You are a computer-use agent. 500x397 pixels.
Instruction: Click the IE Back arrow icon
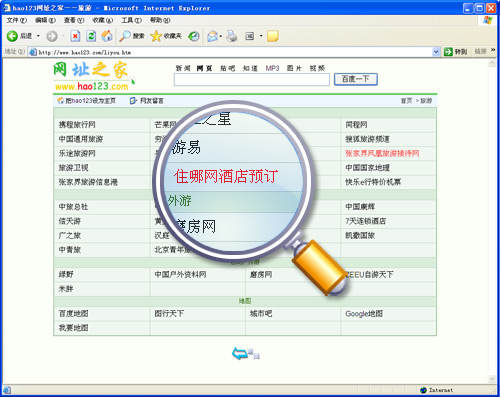coord(12,36)
